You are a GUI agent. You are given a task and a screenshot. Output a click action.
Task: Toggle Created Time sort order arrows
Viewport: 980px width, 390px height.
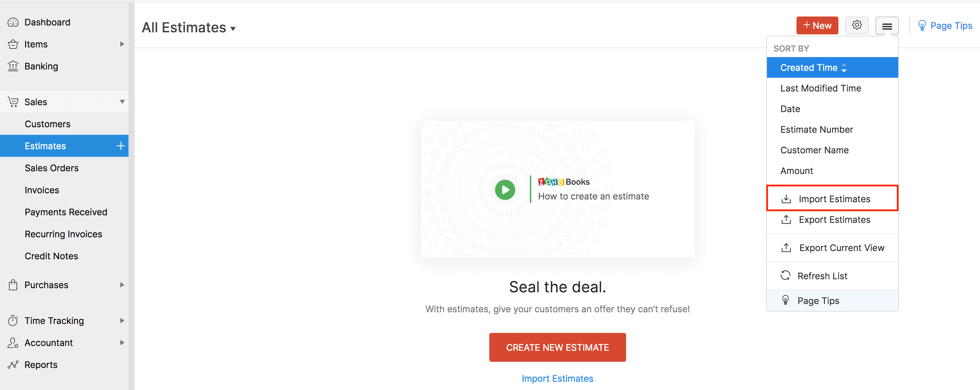pos(844,68)
